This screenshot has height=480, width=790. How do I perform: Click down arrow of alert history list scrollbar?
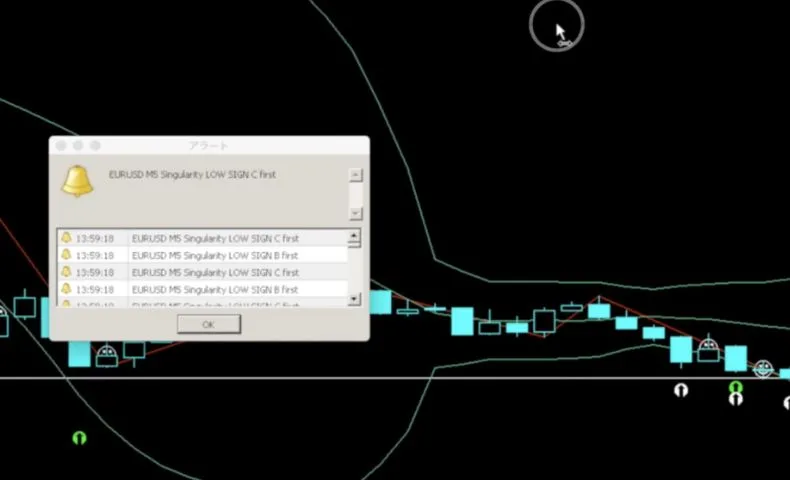coord(354,299)
